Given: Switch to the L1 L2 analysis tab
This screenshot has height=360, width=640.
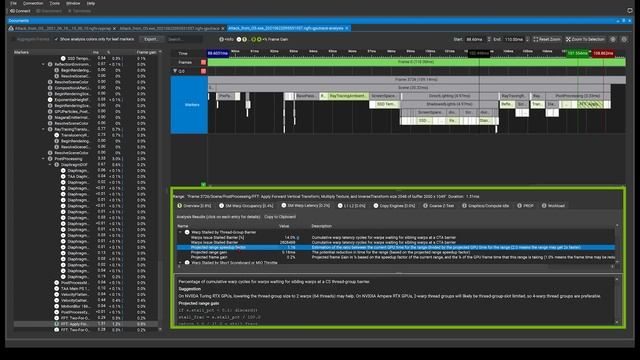Looking at the screenshot, I should point(351,206).
